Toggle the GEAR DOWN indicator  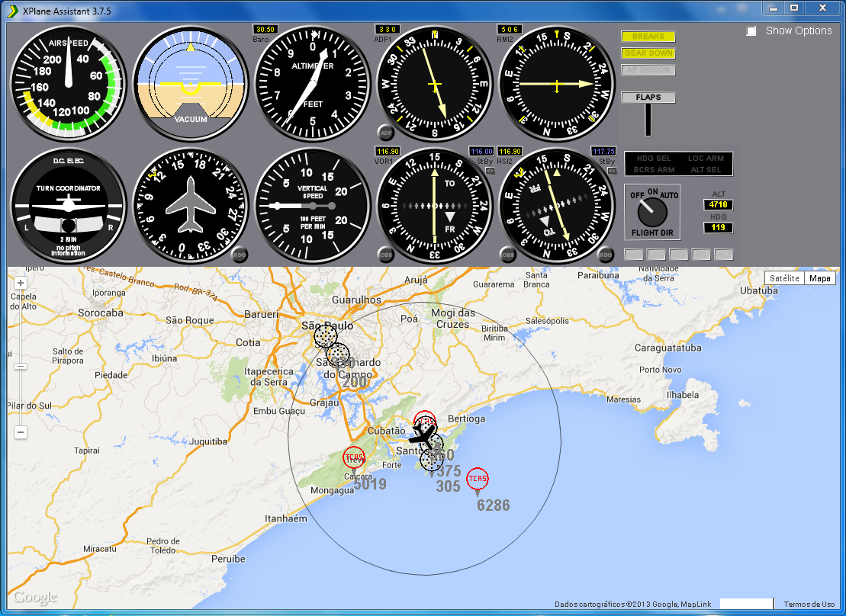tap(648, 53)
